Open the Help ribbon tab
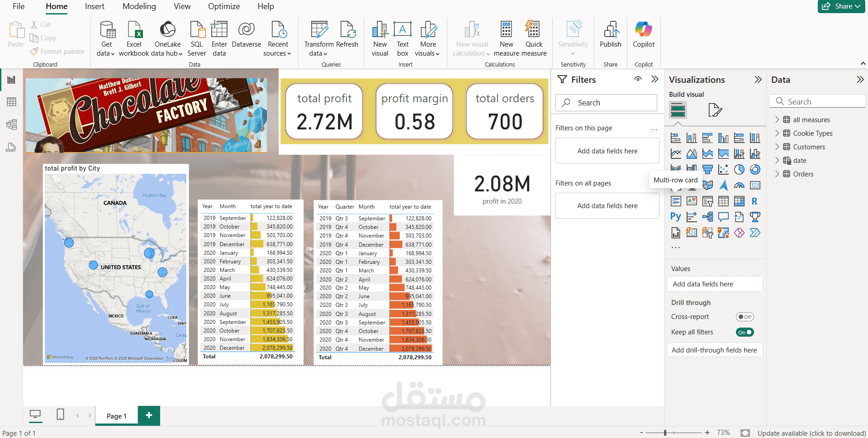The image size is (868, 438). (266, 6)
